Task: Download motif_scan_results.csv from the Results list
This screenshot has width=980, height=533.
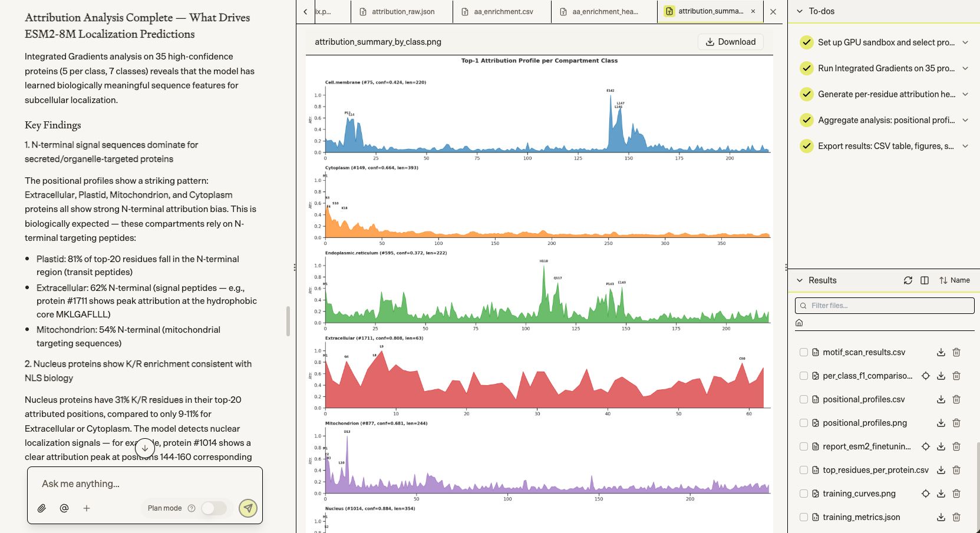Action: (941, 352)
